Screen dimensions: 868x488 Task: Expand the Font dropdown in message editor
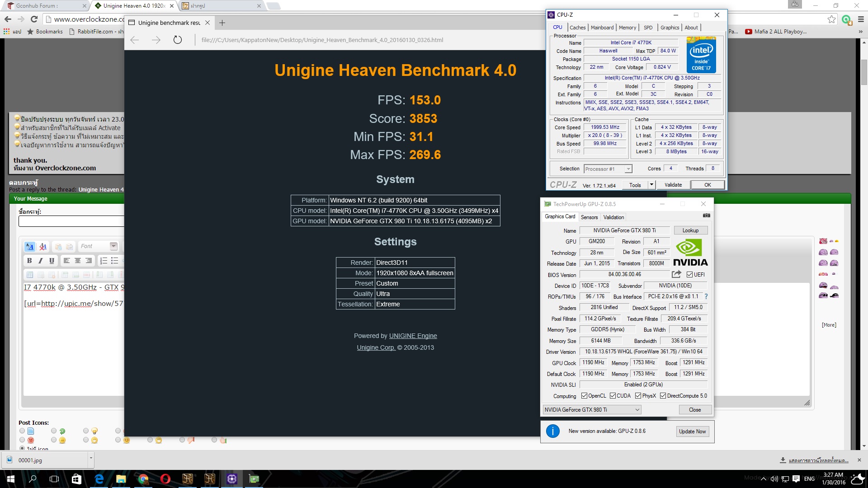pos(113,246)
